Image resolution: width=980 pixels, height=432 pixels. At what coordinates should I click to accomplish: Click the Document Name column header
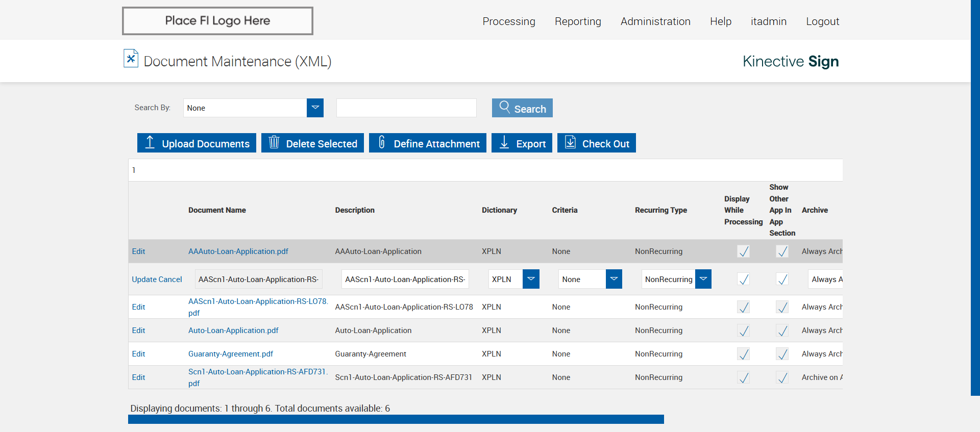point(217,210)
